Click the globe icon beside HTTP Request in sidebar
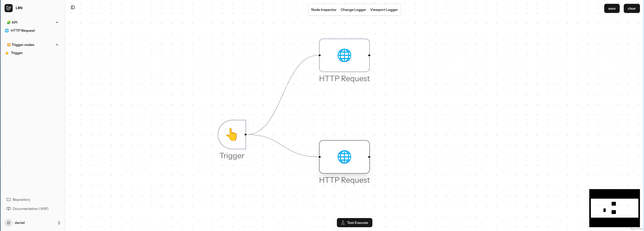The height and width of the screenshot is (231, 644). coord(7,30)
